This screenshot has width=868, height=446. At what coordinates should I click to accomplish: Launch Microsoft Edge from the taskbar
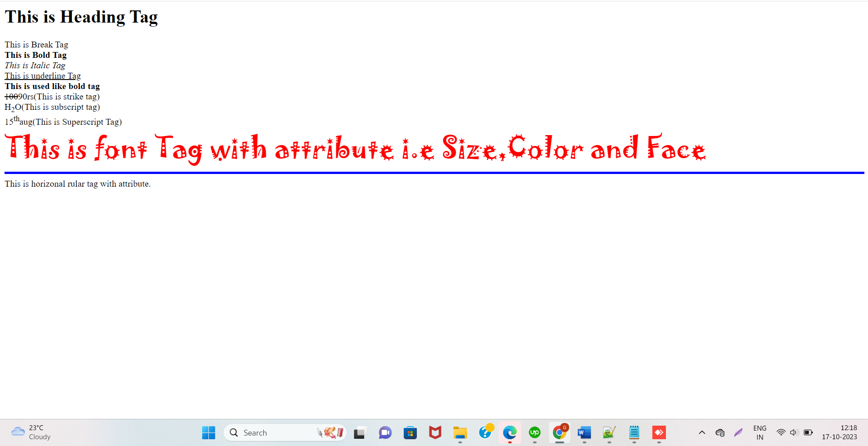(x=510, y=432)
